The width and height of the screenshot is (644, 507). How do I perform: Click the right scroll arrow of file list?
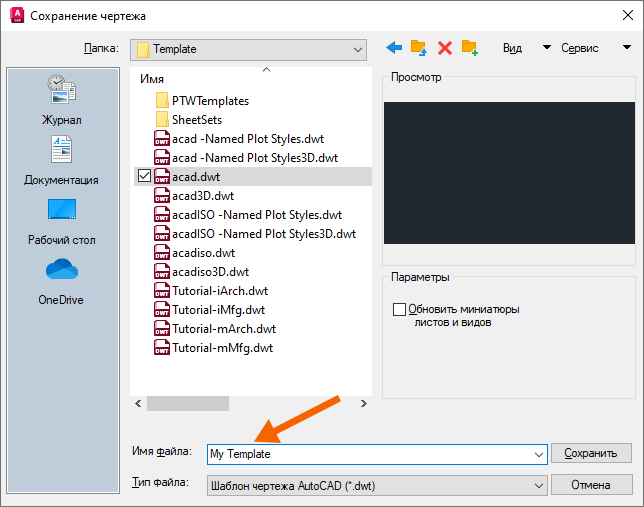363,403
